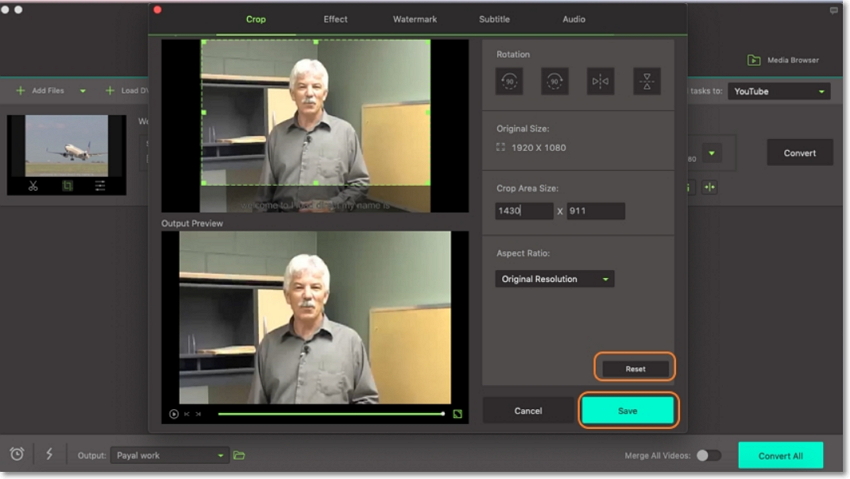Viewport: 850px width, 479px height.
Task: Flip the video horizontally
Action: point(601,81)
